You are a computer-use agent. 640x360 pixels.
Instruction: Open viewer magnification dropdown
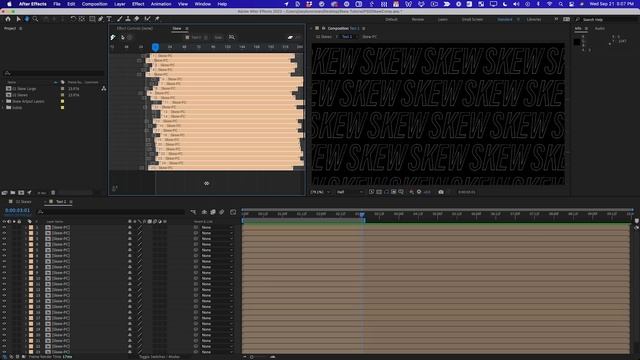point(321,192)
